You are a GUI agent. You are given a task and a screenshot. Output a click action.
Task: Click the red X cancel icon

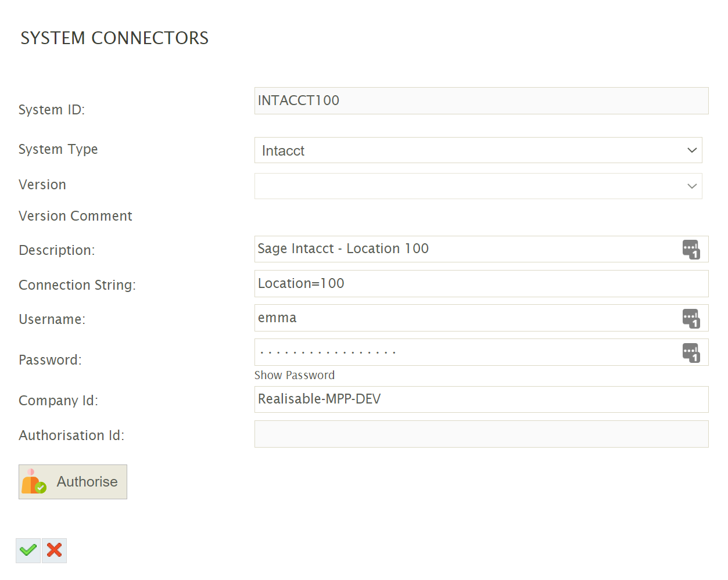(54, 550)
